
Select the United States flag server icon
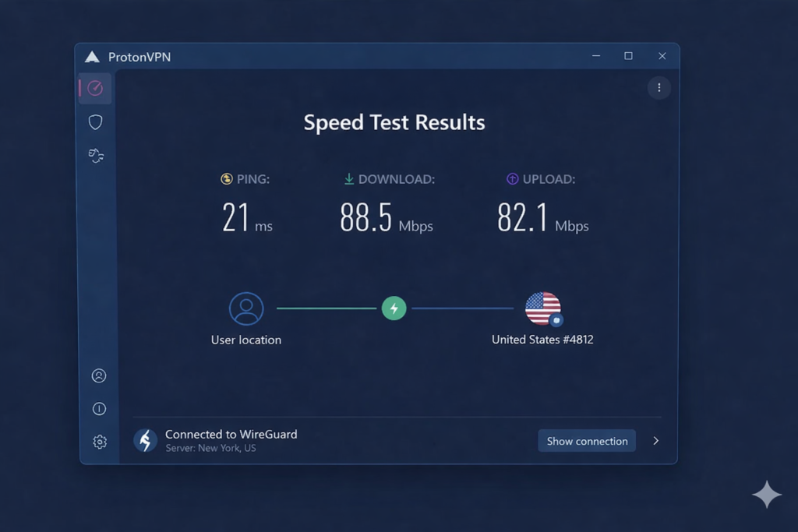point(542,308)
